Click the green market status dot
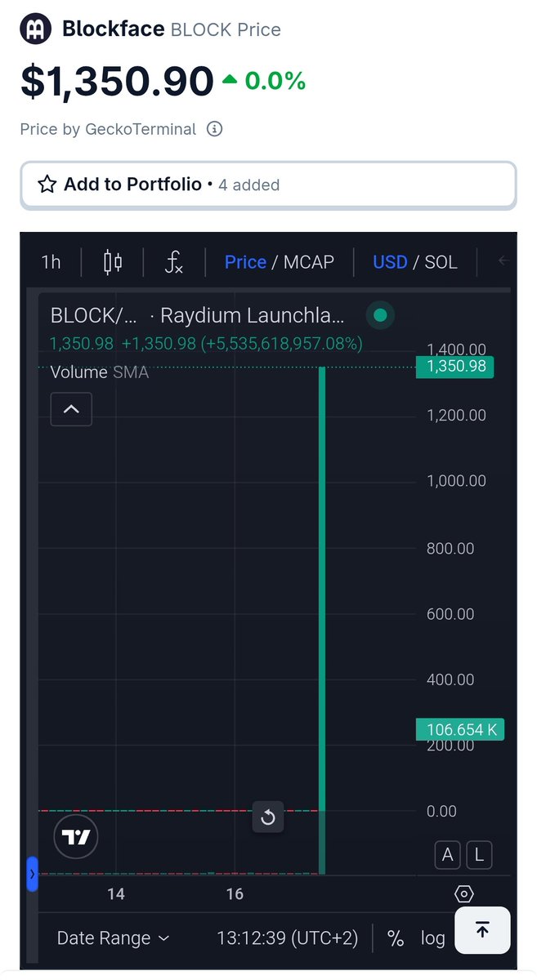 [380, 315]
